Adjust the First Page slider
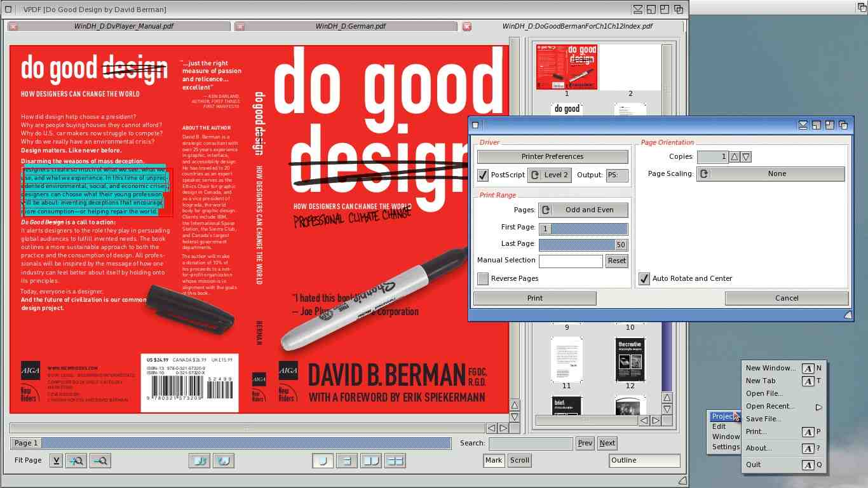Viewport: 868px width, 488px height. tap(583, 229)
